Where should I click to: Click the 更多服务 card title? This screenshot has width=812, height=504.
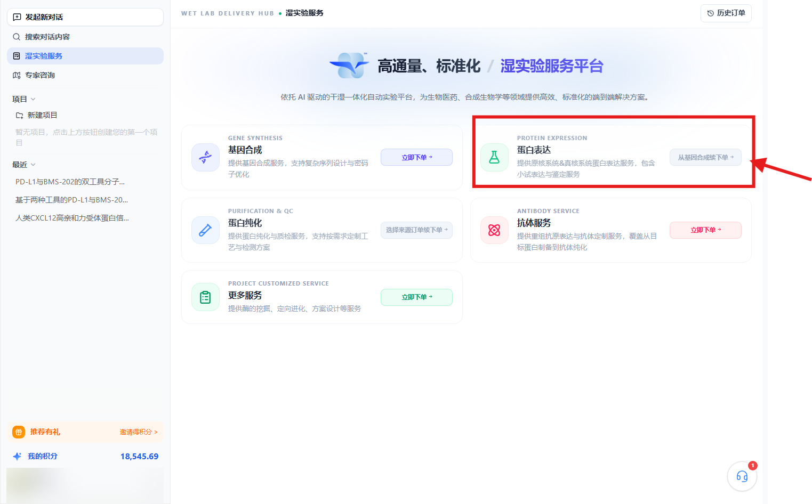245,295
